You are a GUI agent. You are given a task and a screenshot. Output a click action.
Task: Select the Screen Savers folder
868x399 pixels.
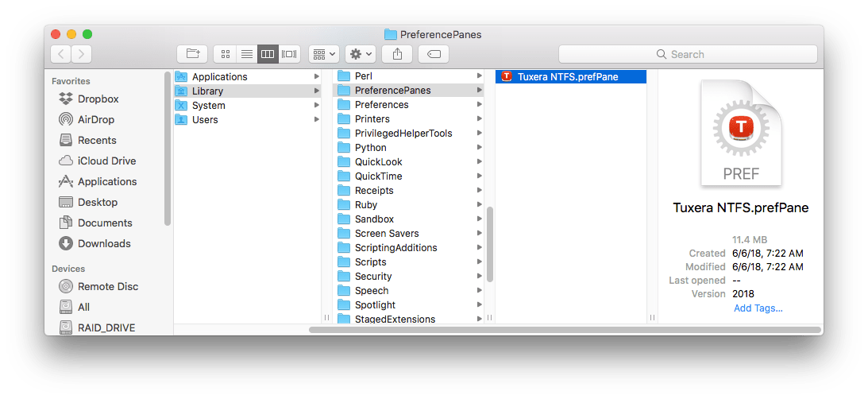[x=408, y=234]
